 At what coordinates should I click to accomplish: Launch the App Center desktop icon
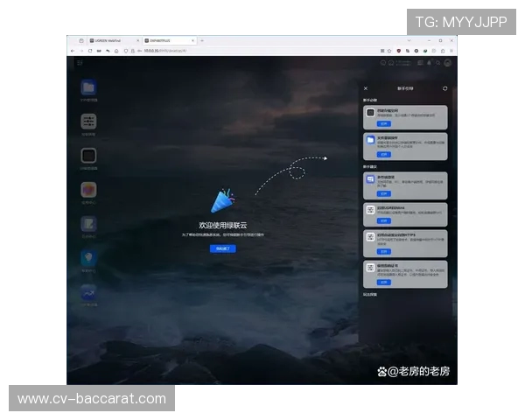coord(88,190)
